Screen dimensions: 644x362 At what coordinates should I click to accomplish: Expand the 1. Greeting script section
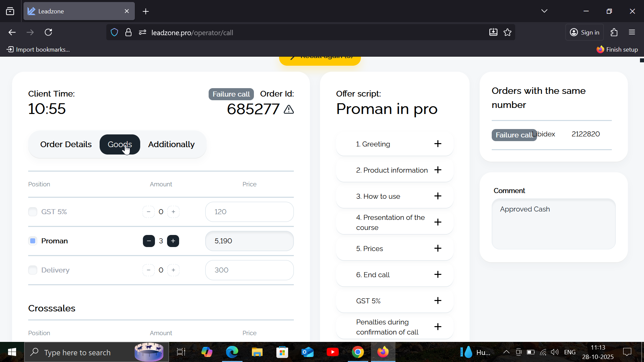point(437,144)
